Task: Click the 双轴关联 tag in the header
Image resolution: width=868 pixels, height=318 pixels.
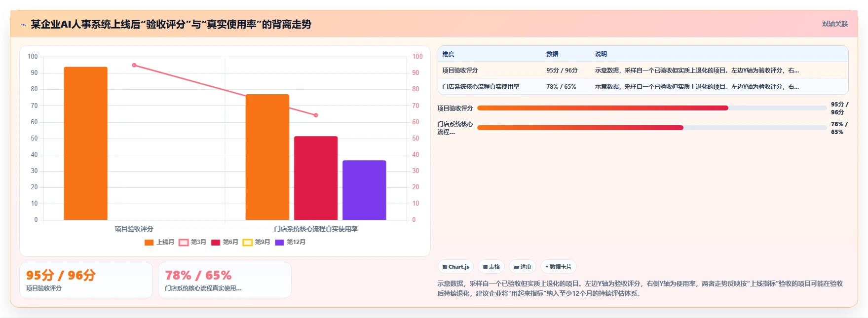Action: (x=834, y=24)
